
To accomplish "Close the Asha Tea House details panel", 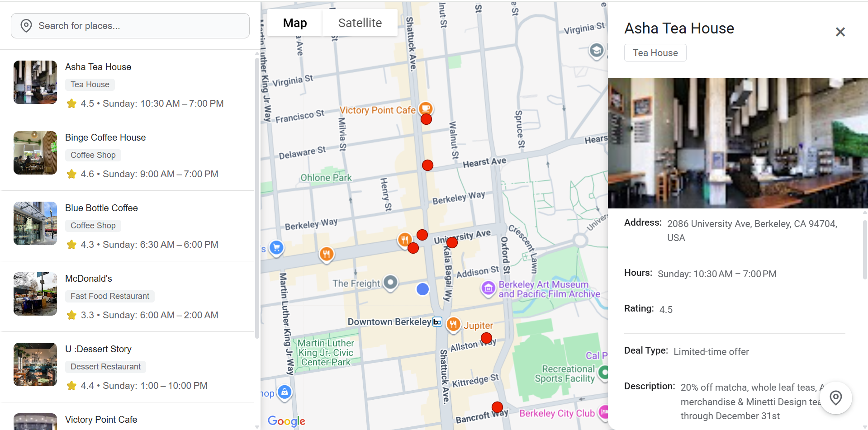I will (x=840, y=32).
